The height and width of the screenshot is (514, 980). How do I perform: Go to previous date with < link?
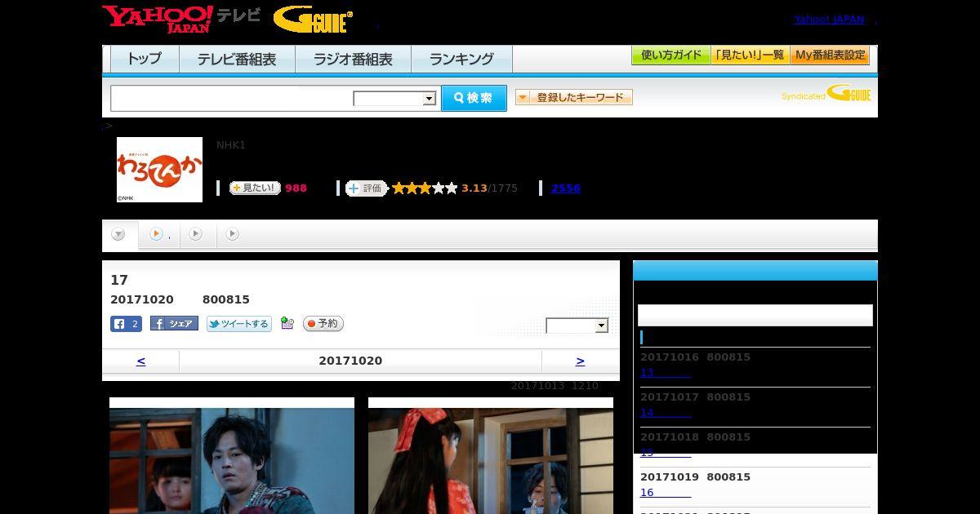[x=141, y=361]
